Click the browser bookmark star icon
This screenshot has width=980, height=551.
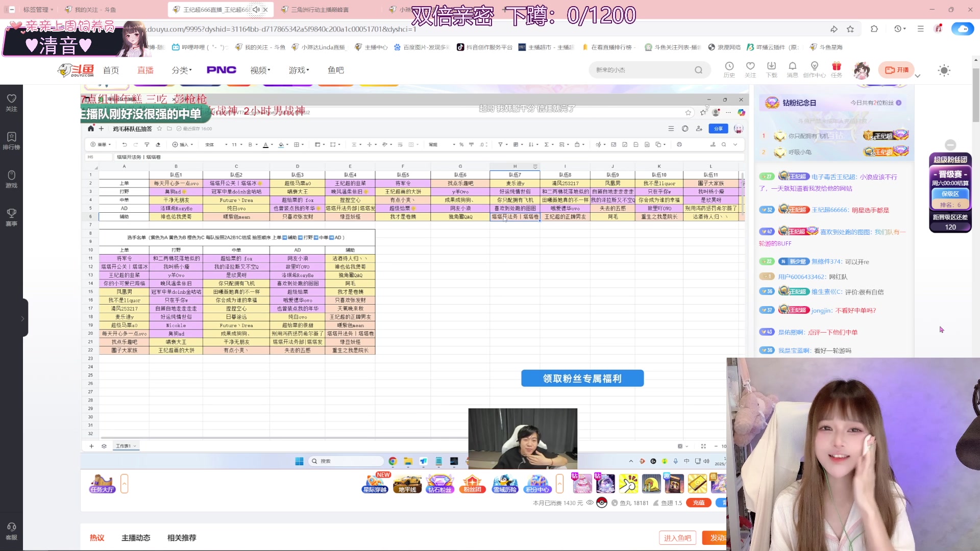[850, 29]
